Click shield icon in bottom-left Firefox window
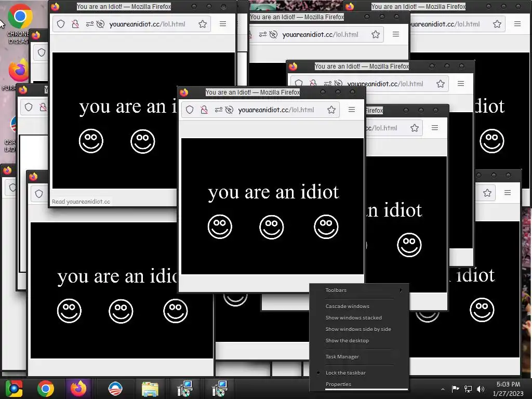The image size is (532, 399). click(39, 194)
